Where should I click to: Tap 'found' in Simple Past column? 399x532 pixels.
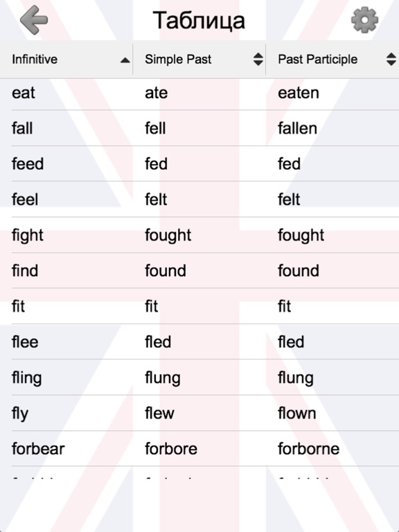tap(166, 271)
